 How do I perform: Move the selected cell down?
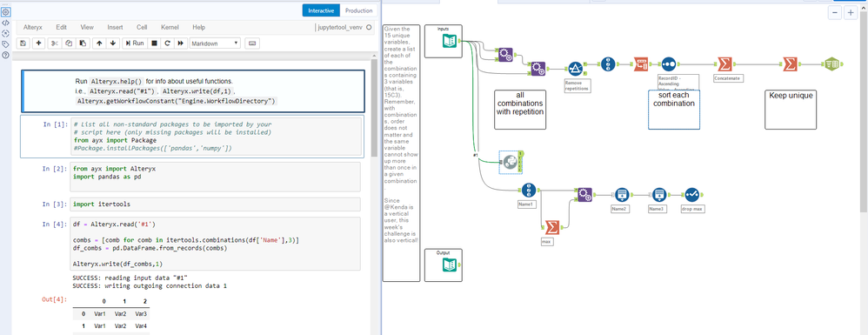[x=113, y=43]
